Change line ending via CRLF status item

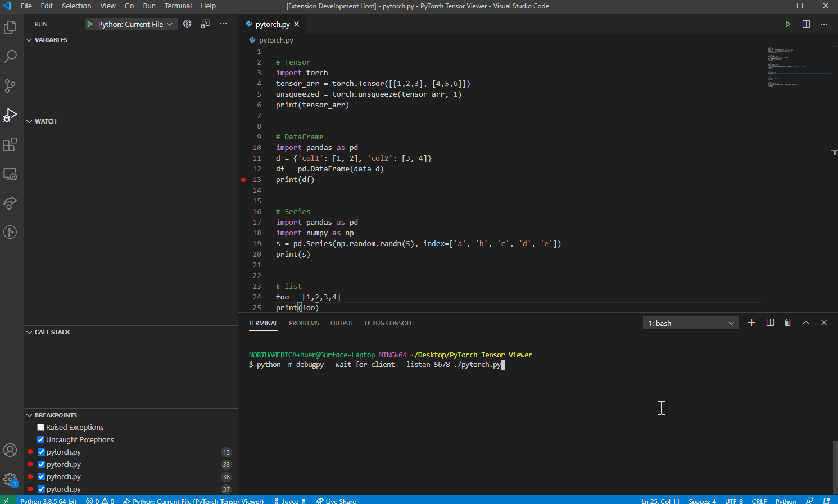(759, 500)
